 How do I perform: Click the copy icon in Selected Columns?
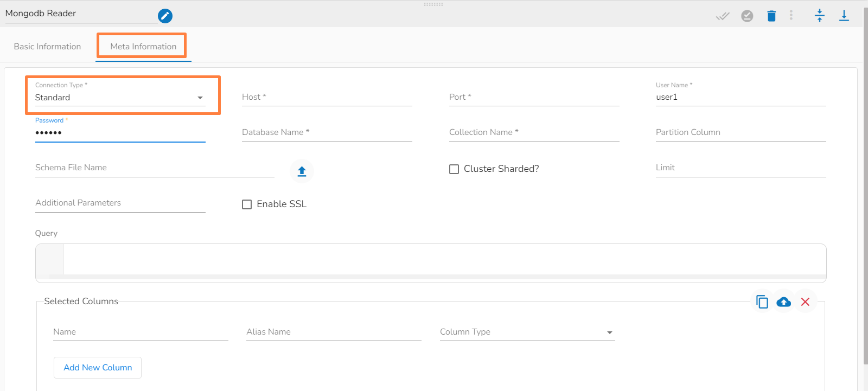[x=762, y=302]
